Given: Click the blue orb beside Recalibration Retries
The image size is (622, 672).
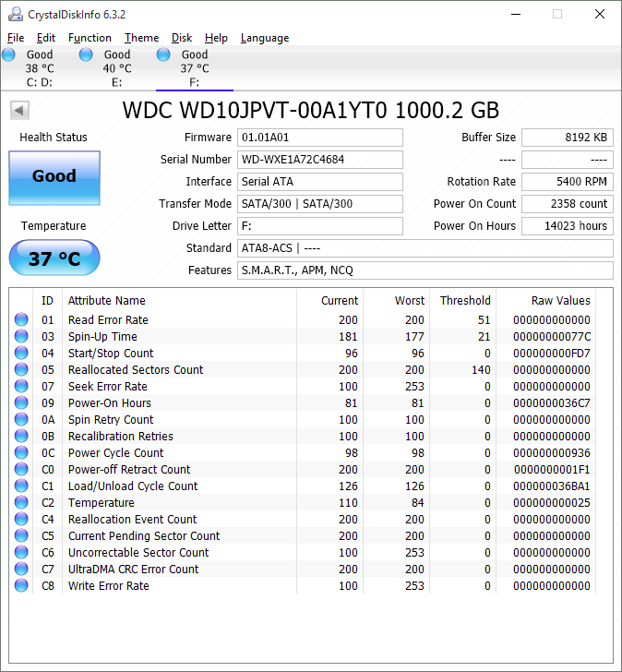Looking at the screenshot, I should click(21, 436).
